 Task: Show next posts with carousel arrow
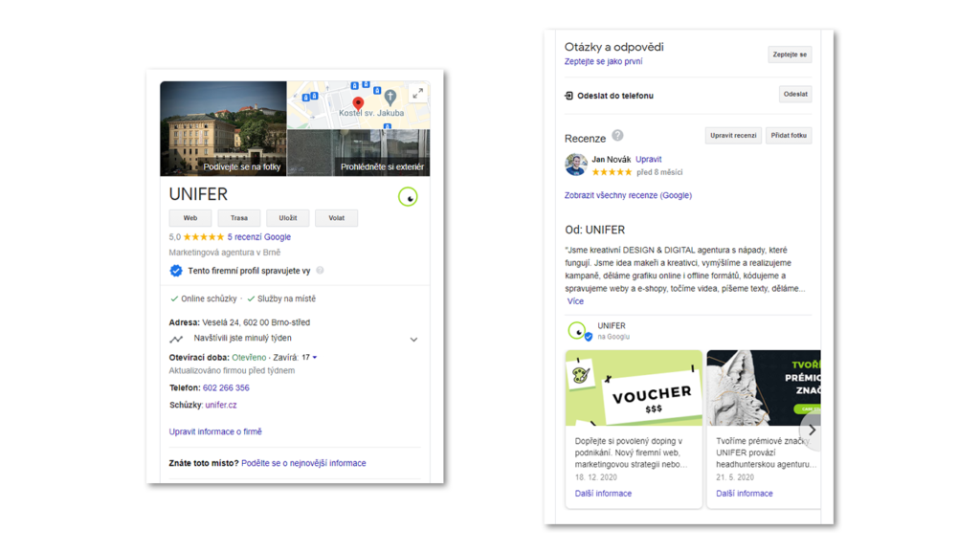tap(812, 431)
